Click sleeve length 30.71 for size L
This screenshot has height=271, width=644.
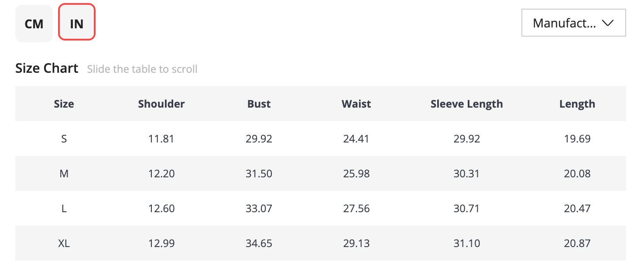point(467,208)
